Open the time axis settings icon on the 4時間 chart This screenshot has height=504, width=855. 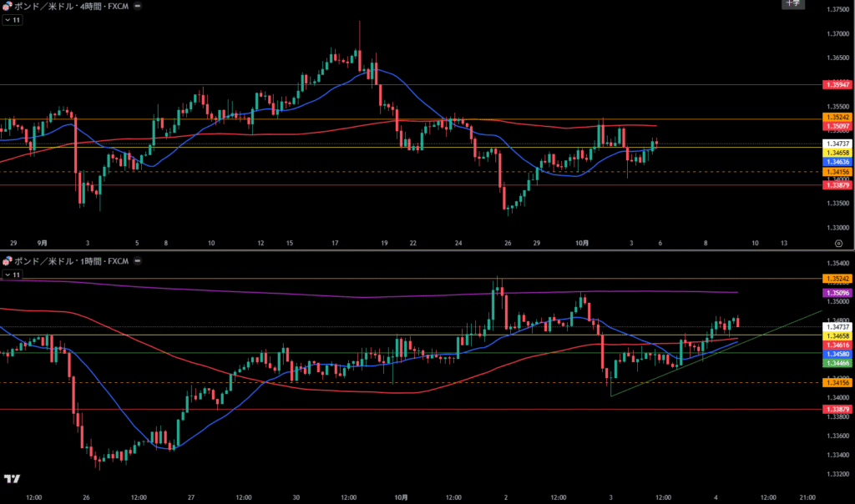[x=837, y=243]
